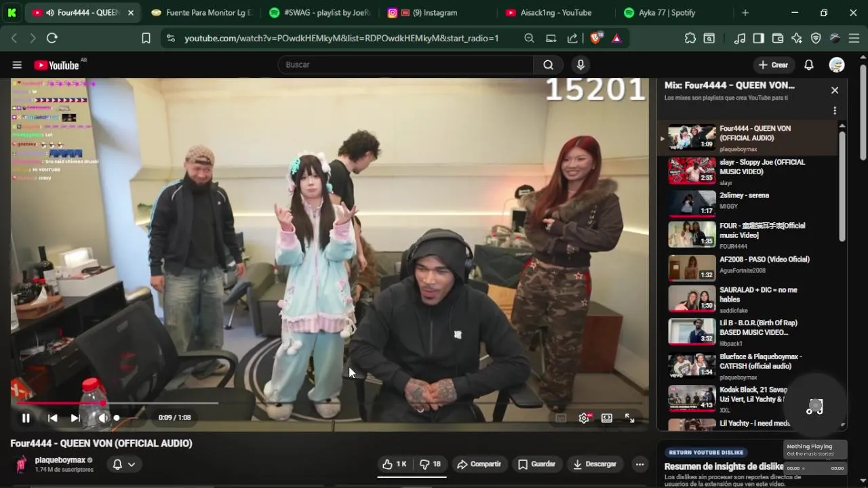Open Brave Rewards triangle icon

click(x=616, y=39)
